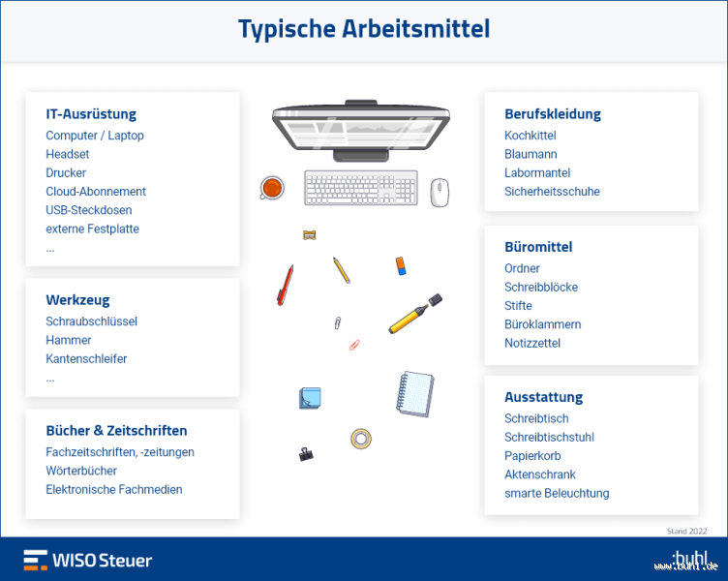728x581 pixels.
Task: Click the Schraubschlüssel entry
Action: point(91,321)
